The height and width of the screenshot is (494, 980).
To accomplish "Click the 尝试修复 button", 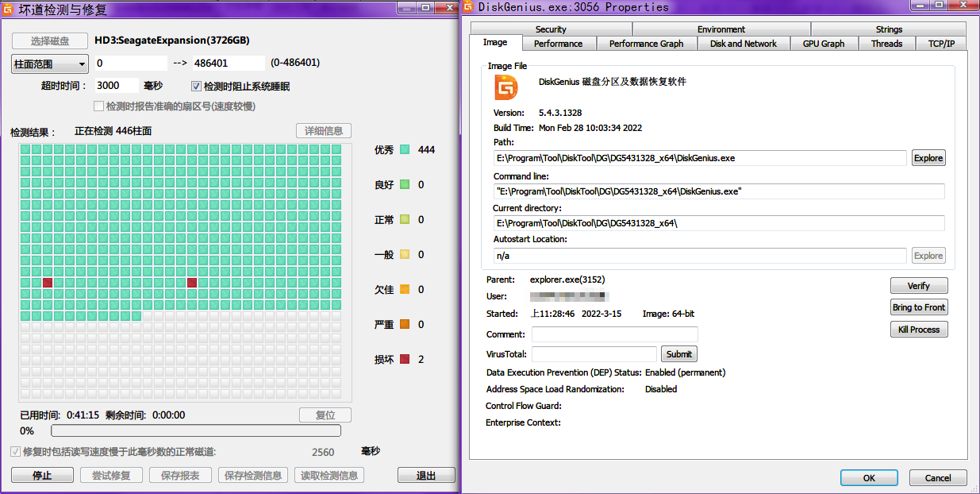I will click(x=111, y=476).
